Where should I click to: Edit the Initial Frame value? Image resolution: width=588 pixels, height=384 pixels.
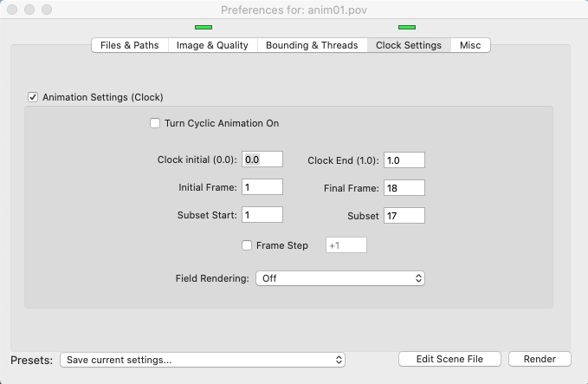[262, 186]
